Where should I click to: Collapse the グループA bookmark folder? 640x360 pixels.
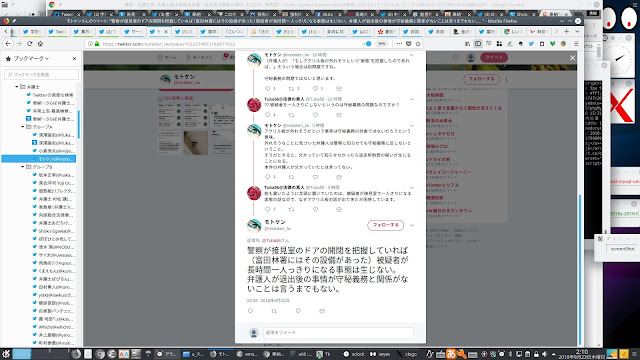tap(23, 127)
